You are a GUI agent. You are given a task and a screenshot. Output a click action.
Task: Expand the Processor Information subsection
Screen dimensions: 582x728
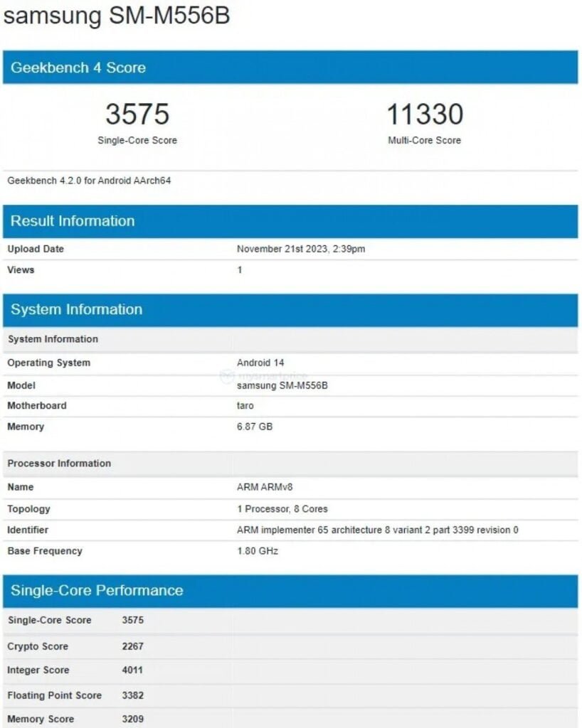click(x=59, y=464)
